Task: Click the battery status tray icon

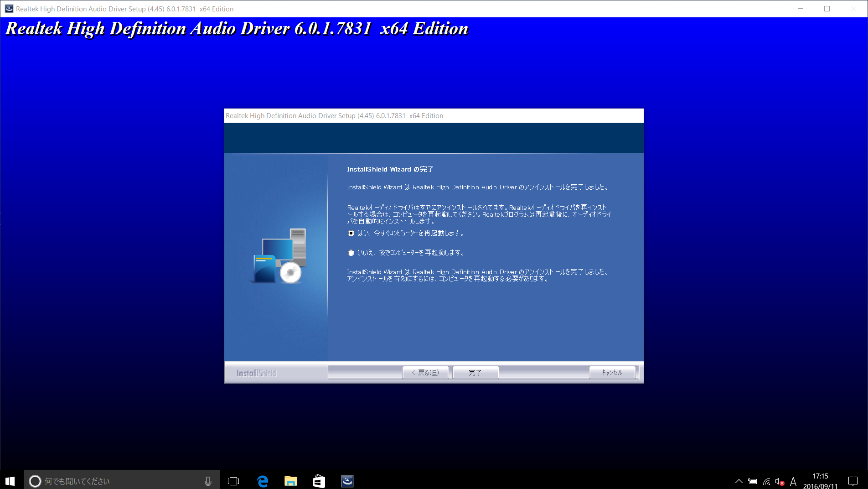Action: (753, 481)
